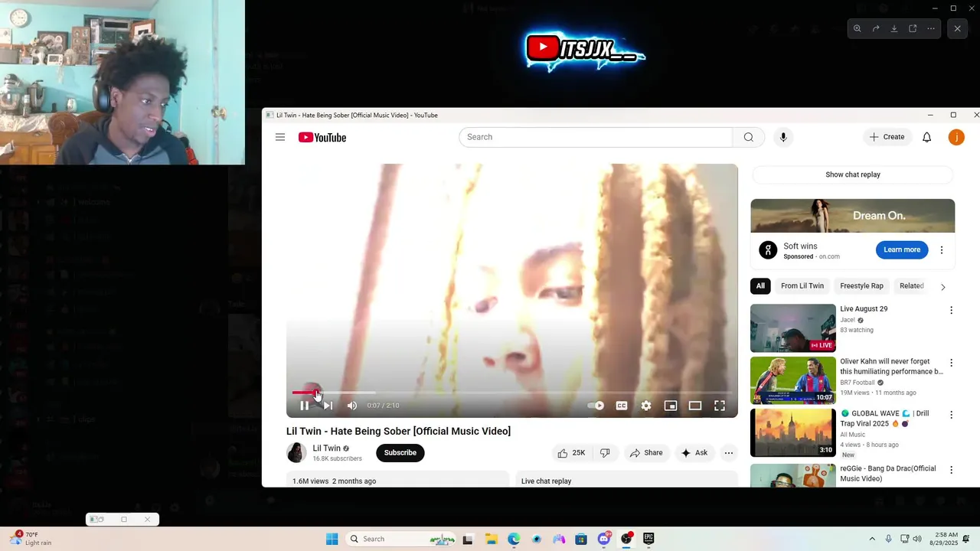980x551 pixels.
Task: Enable theater mode view
Action: click(x=695, y=406)
